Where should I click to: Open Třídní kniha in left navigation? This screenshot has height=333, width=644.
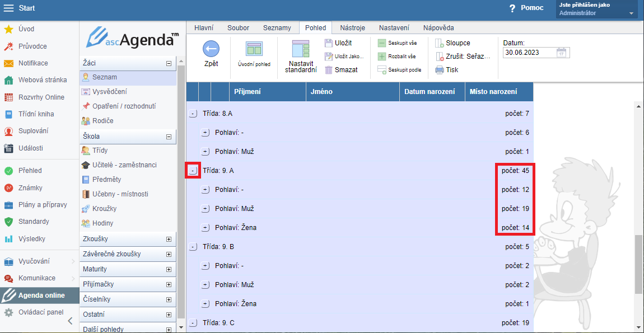(x=36, y=114)
